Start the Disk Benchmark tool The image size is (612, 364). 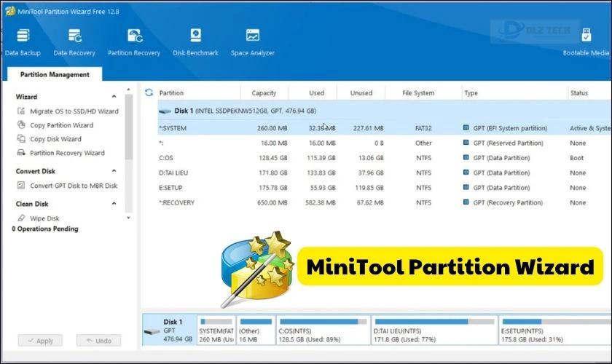[195, 42]
